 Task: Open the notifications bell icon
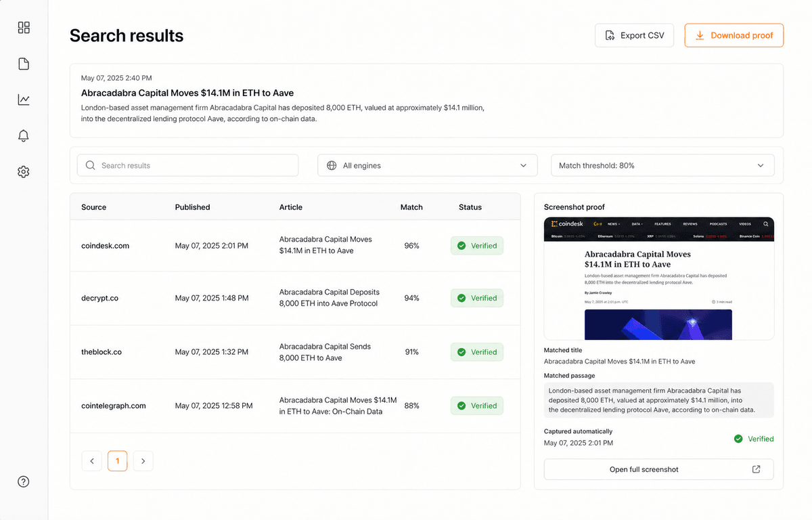[x=24, y=136]
